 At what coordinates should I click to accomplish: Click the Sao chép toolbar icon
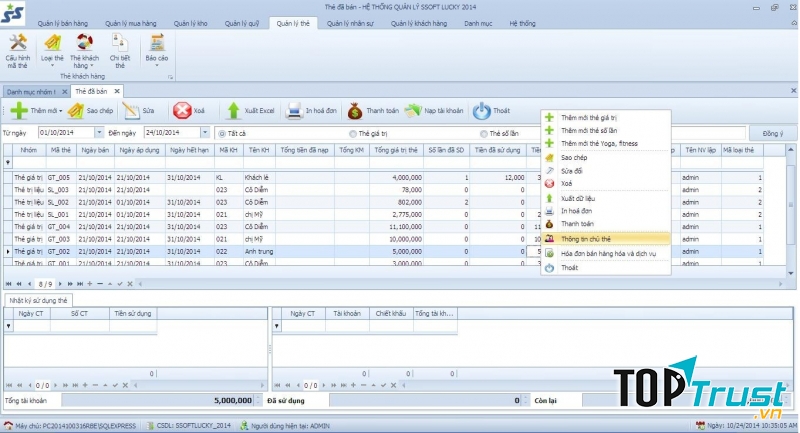click(x=76, y=111)
